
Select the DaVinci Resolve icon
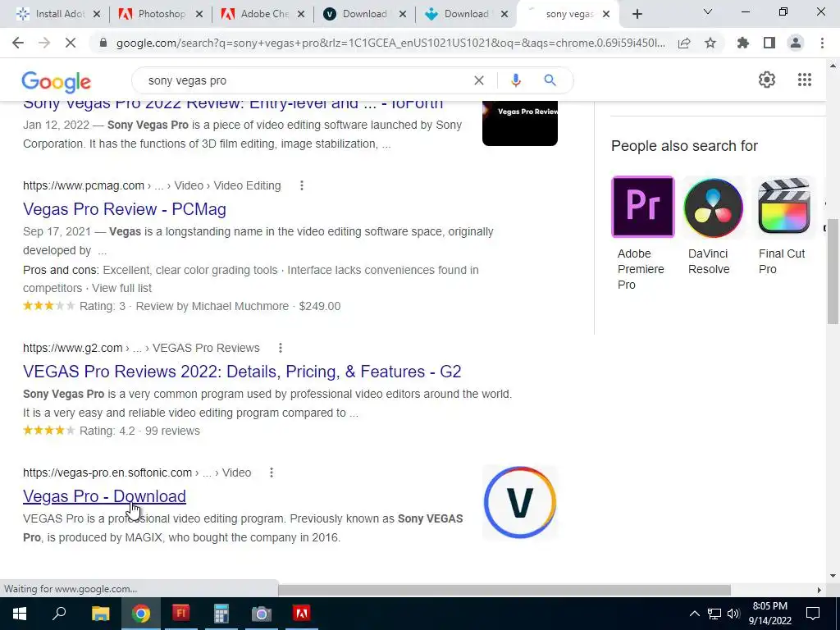click(x=713, y=207)
